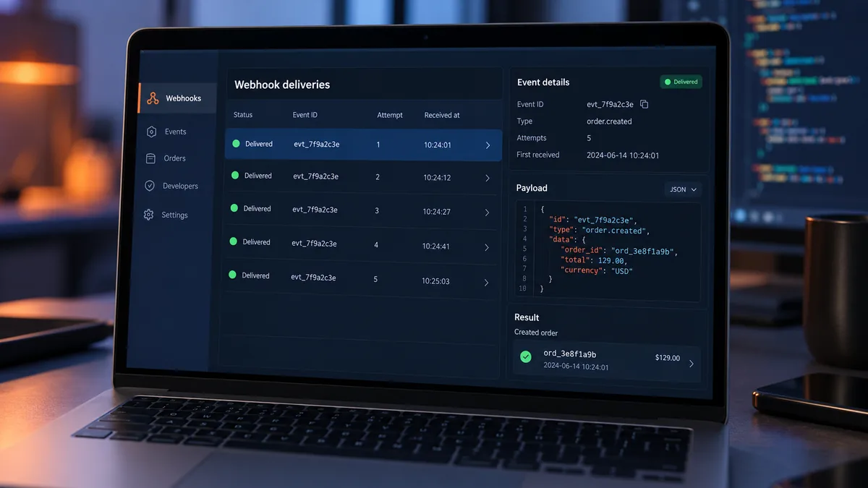Click "total": 129.00 payload line
Viewport: 868px width, 488px height.
click(593, 261)
